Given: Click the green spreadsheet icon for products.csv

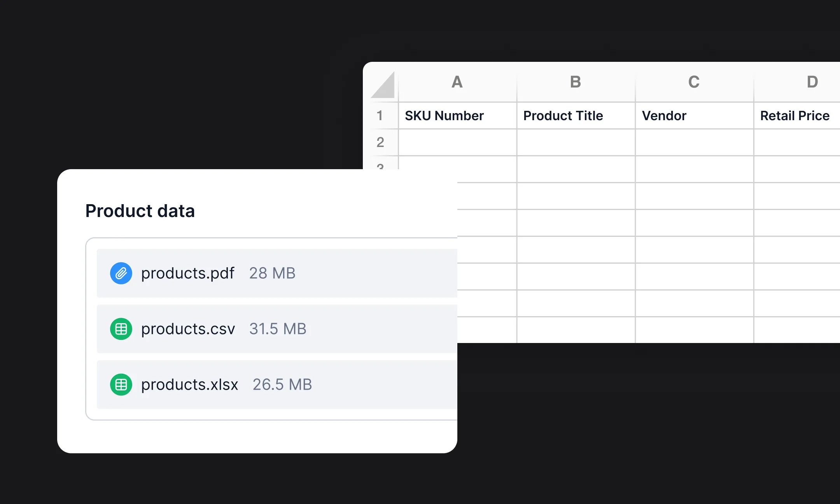Looking at the screenshot, I should point(121,329).
